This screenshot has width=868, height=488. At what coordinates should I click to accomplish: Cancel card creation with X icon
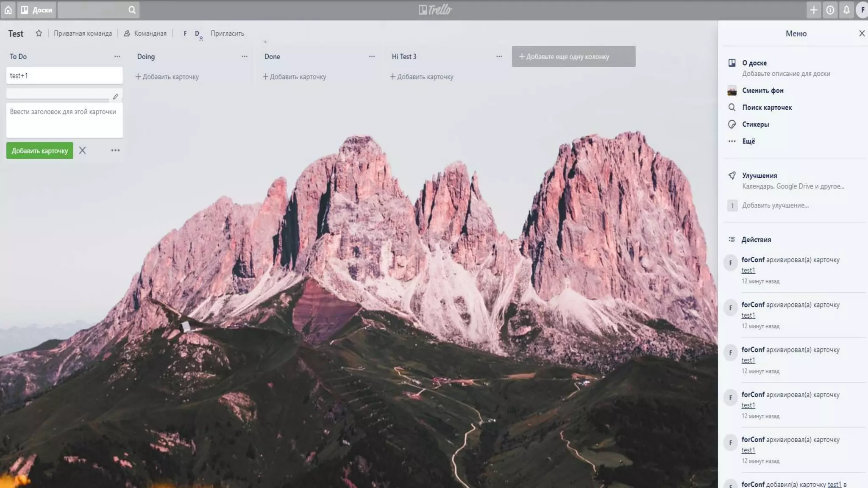[83, 150]
